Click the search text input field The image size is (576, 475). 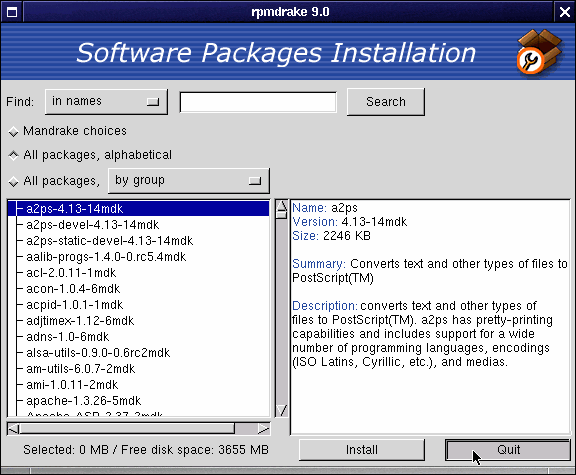(258, 102)
